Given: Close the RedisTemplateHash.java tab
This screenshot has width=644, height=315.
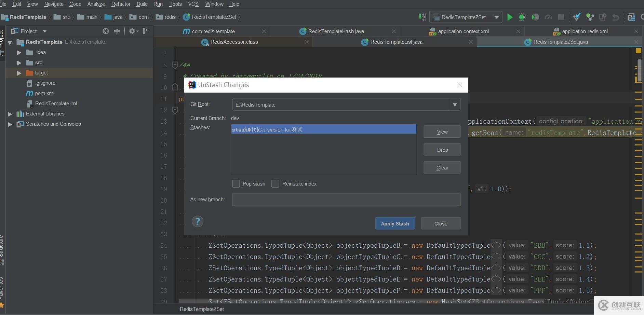Looking at the screenshot, I should [394, 31].
